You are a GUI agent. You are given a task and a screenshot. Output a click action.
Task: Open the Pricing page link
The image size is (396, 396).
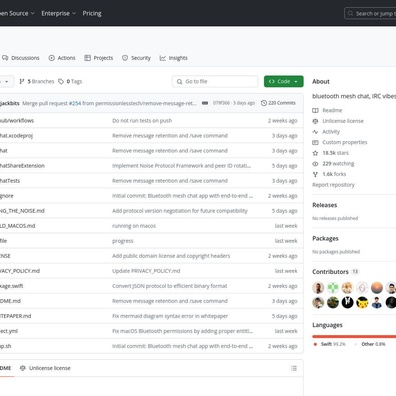coord(92,13)
